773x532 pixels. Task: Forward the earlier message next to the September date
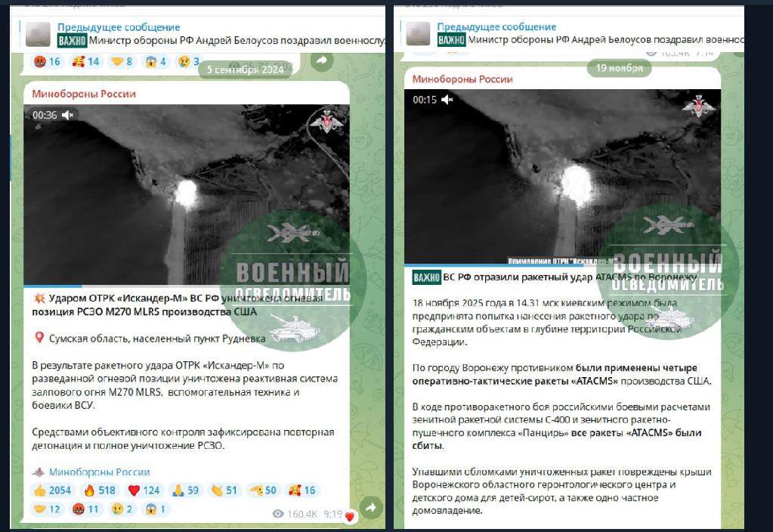click(x=321, y=60)
